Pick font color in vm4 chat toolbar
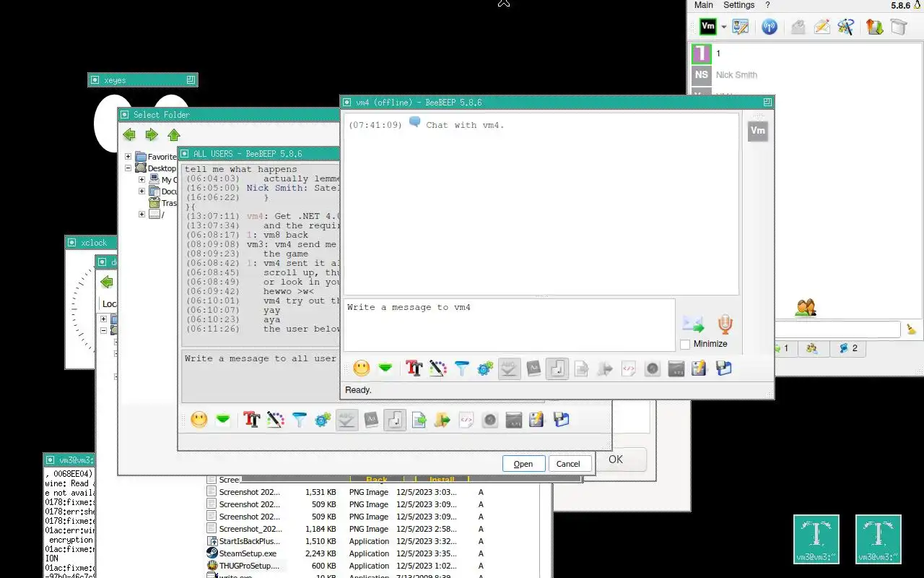The height and width of the screenshot is (578, 924). click(x=437, y=368)
